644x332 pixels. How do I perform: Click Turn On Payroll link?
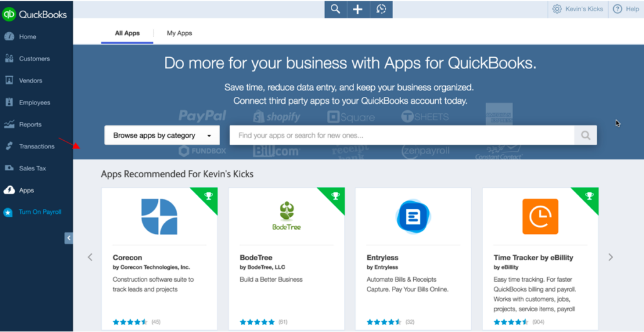point(40,212)
